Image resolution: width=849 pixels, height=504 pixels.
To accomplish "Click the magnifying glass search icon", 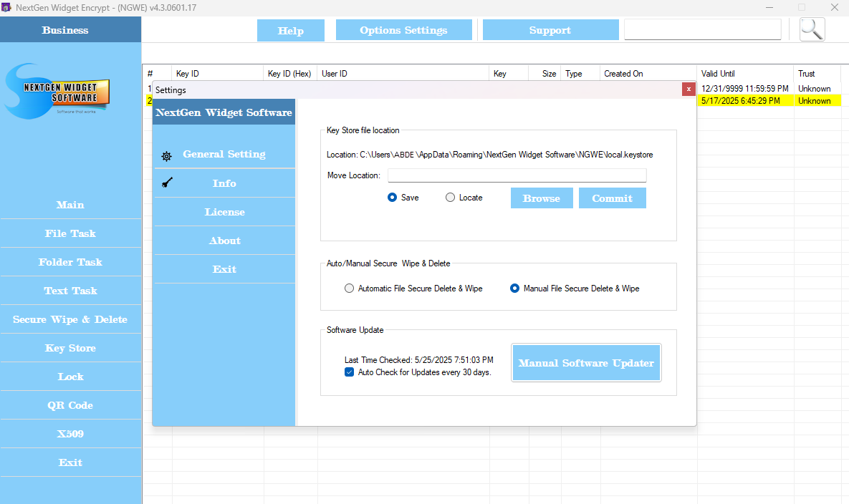I will 812,29.
